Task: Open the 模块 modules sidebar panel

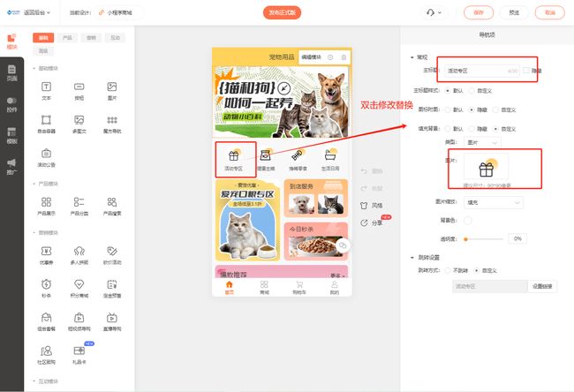Action: click(11, 41)
